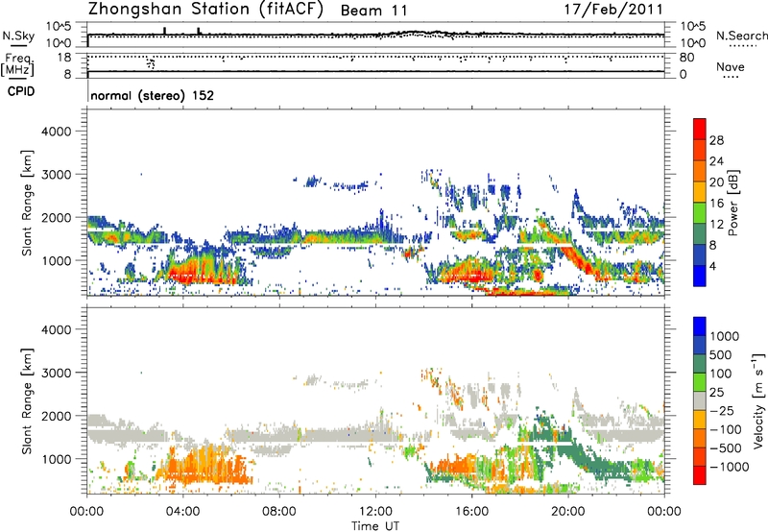
Task: Pick the bright blue top segment of velocity colorbar
Action: (x=700, y=326)
